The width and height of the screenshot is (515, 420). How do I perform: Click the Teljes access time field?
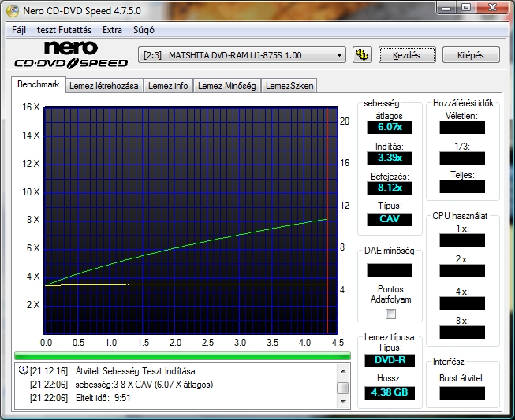tap(462, 187)
